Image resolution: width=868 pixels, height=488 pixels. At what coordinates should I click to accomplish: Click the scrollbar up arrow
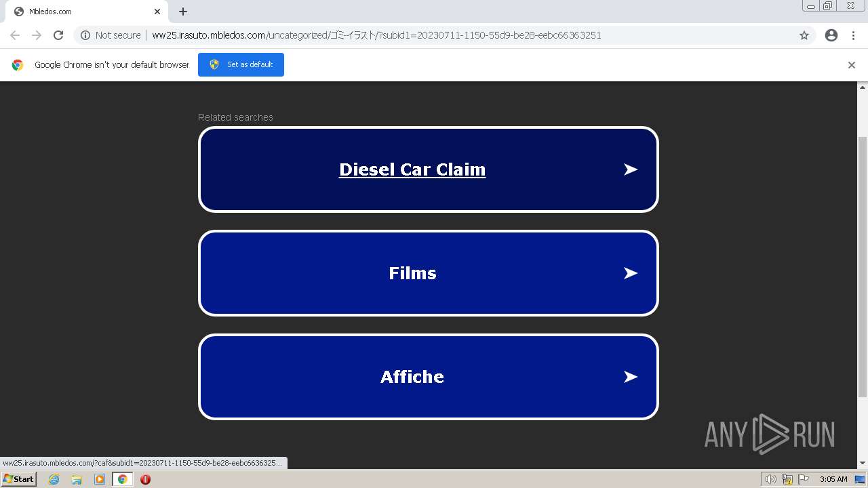[863, 87]
